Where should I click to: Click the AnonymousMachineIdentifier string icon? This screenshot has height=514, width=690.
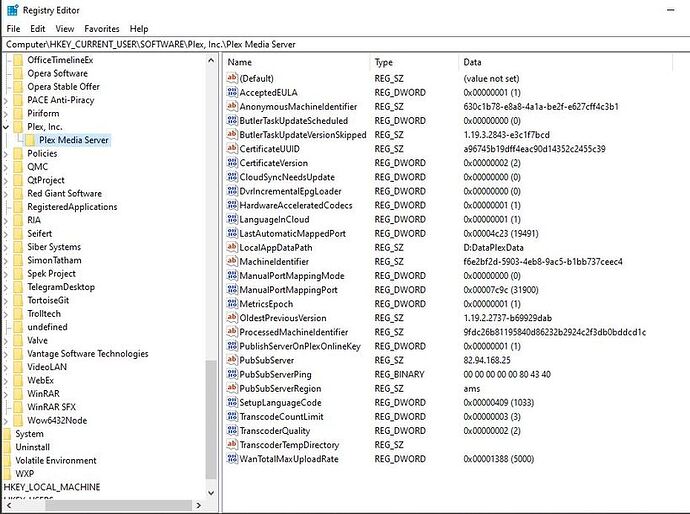point(232,106)
